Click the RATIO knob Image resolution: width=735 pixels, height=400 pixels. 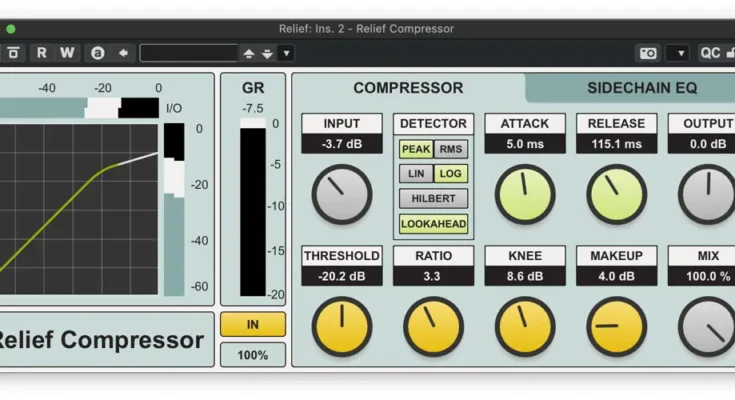(x=433, y=326)
